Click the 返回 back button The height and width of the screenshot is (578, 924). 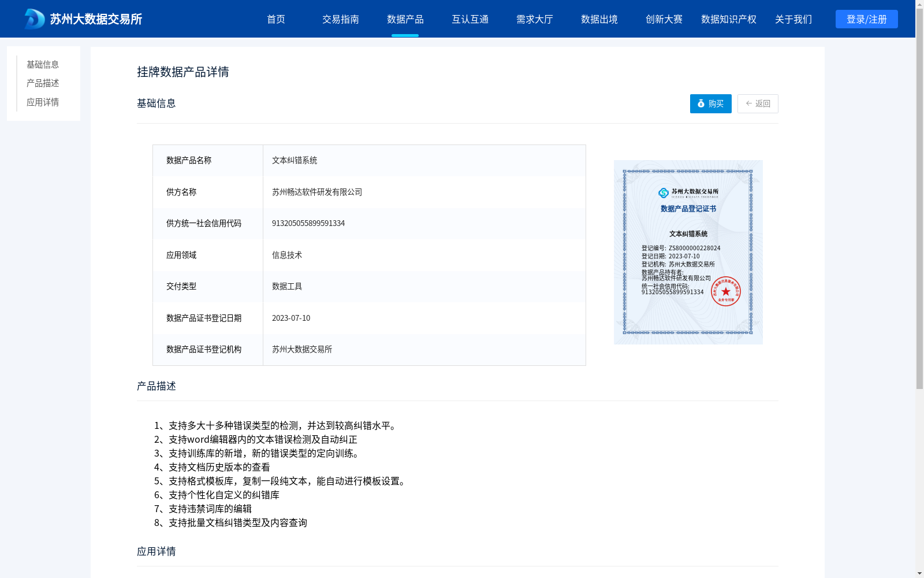[758, 103]
